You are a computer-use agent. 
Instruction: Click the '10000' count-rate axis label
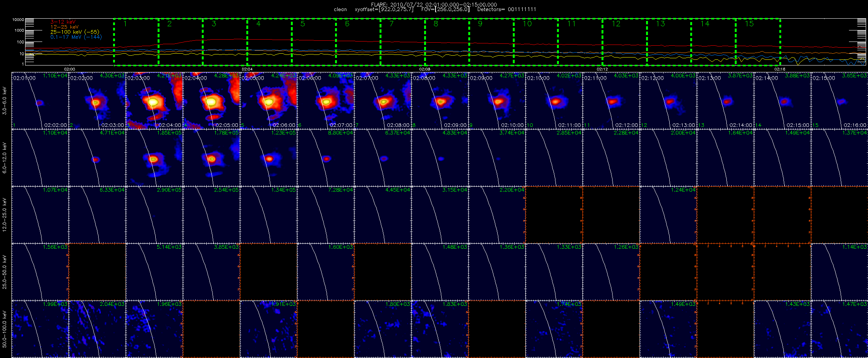pyautogui.click(x=18, y=19)
